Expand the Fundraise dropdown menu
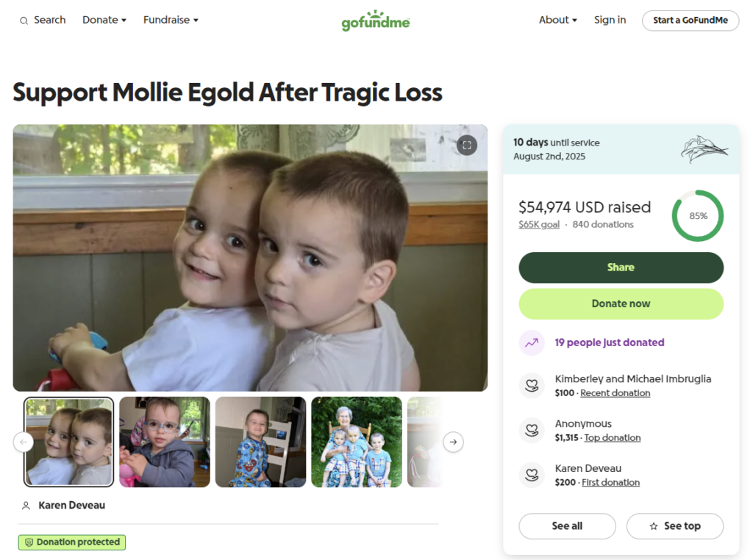753x560 pixels. click(171, 20)
